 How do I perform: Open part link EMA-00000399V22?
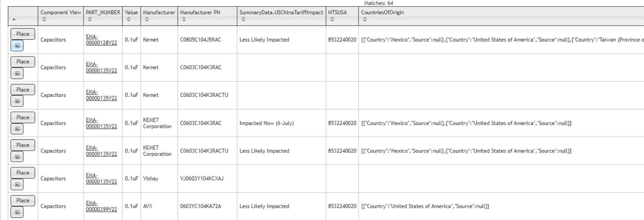[101, 206]
